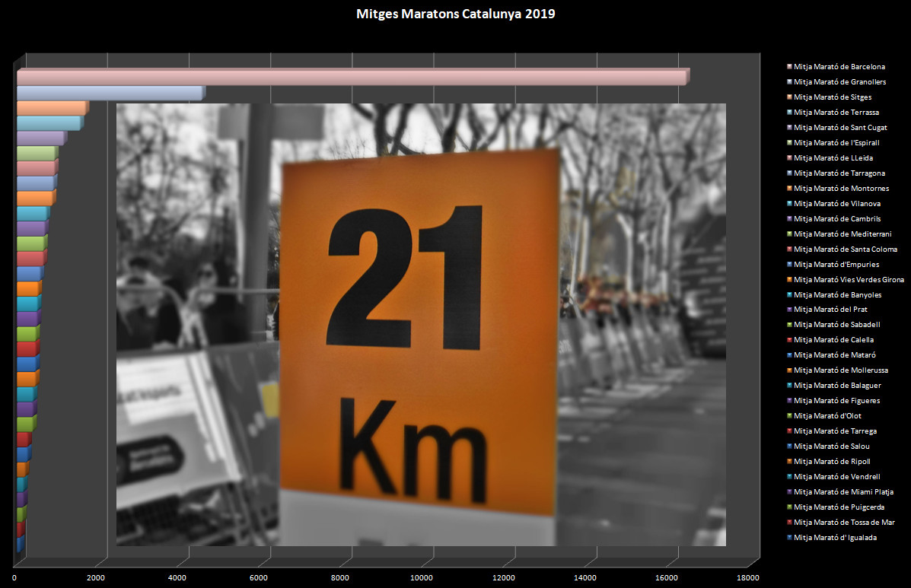Select the longest pink Barcelona bar

[352, 78]
